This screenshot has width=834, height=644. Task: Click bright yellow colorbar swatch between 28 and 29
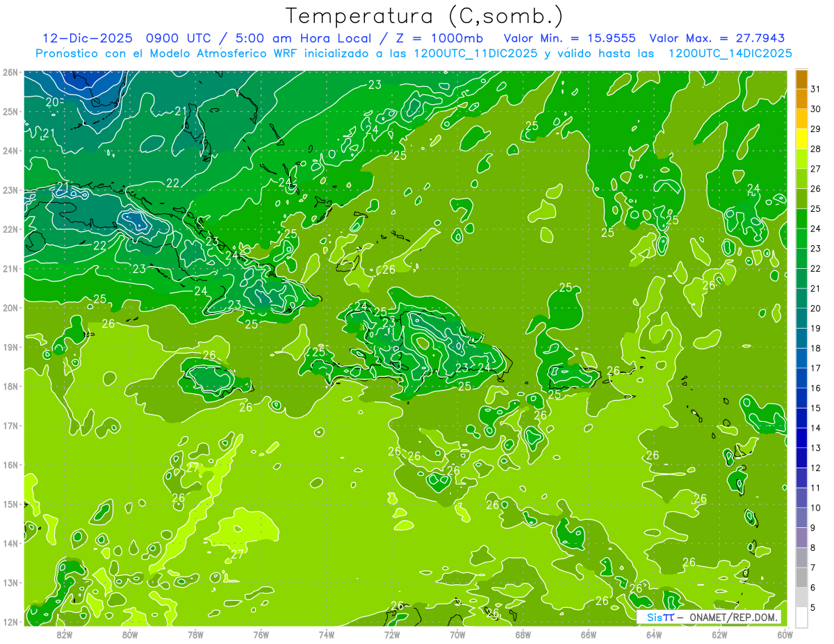(x=801, y=140)
